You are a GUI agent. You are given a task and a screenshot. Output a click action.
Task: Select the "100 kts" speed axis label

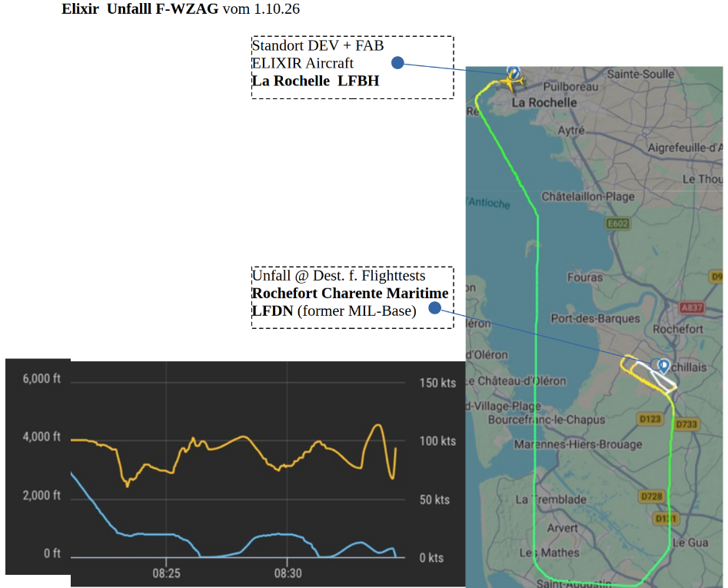coord(438,441)
